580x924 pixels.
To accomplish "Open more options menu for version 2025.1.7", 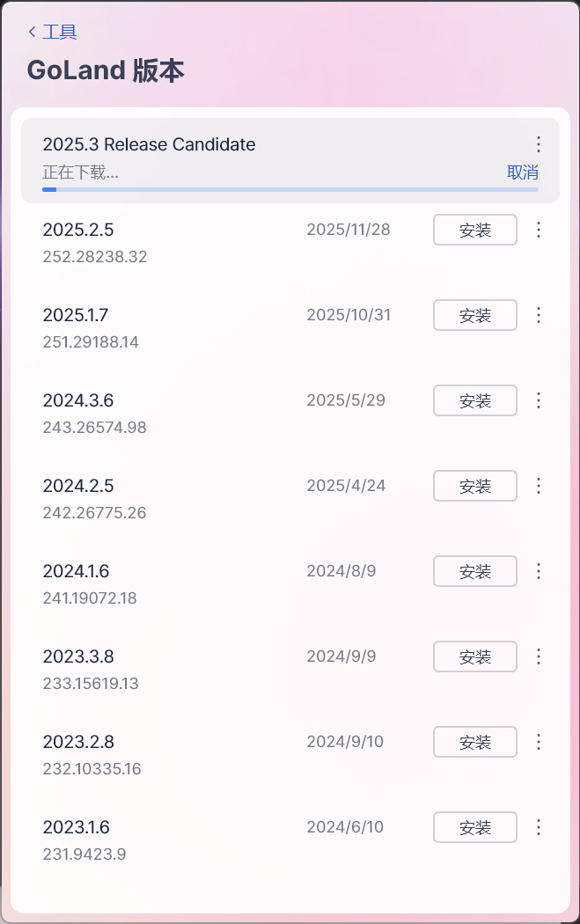I will 539,315.
